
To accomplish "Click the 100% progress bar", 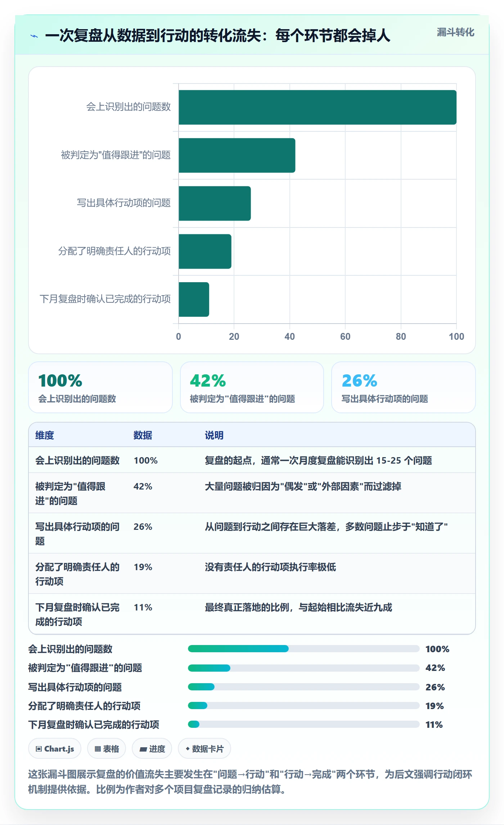I will coord(303,649).
